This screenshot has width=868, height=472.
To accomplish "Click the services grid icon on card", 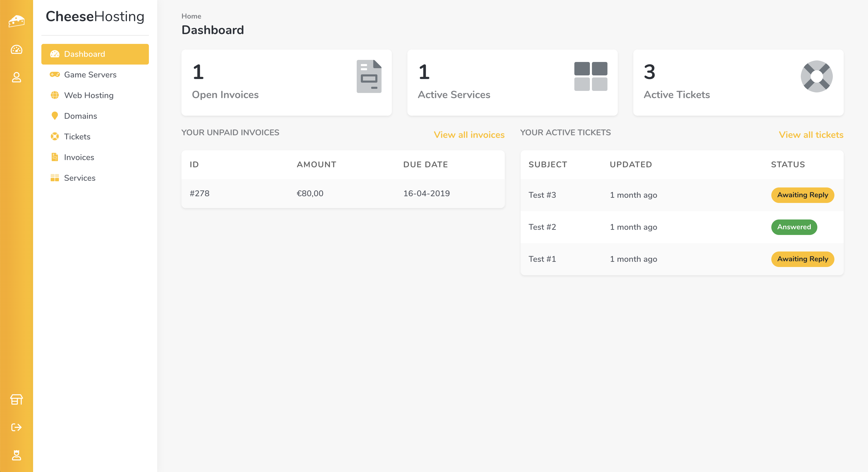I will [591, 76].
